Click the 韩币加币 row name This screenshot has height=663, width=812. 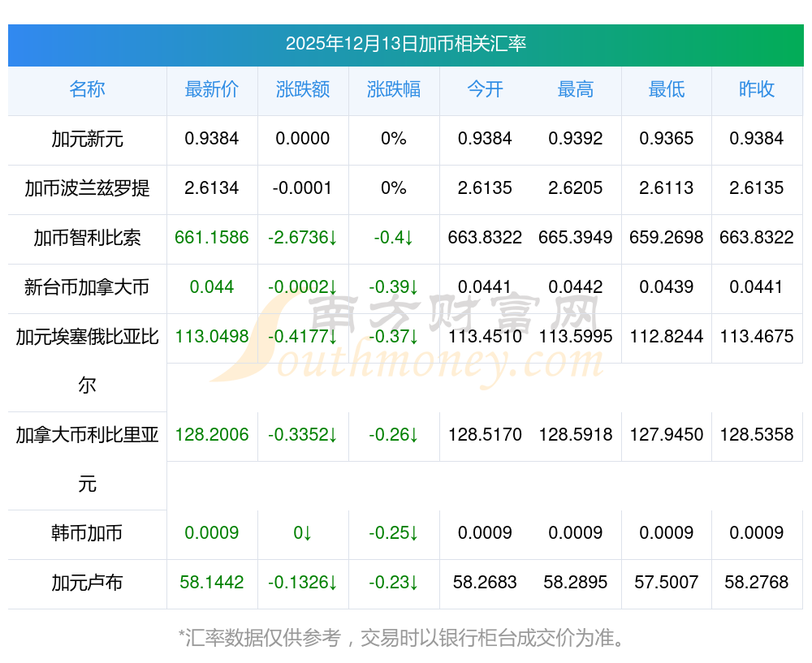click(x=87, y=533)
